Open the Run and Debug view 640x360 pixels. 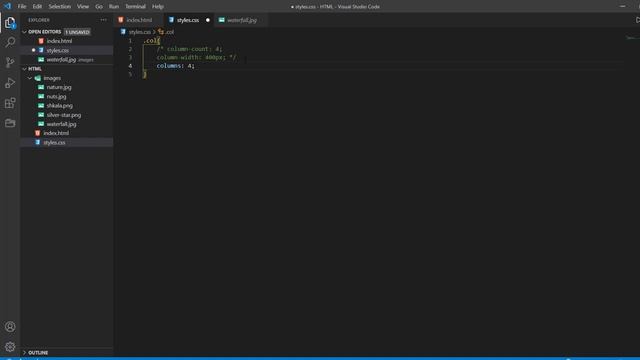(10, 82)
